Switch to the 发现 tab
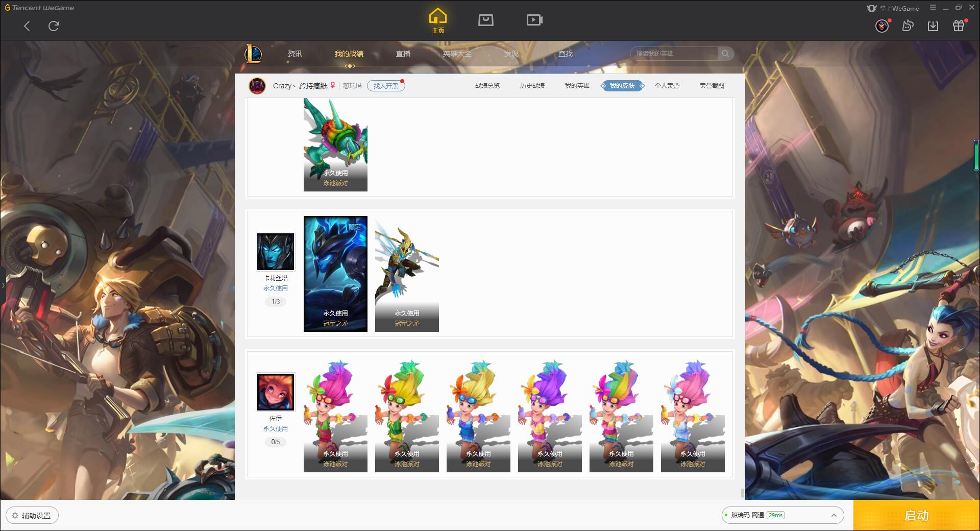980x531 pixels. pyautogui.click(x=511, y=54)
